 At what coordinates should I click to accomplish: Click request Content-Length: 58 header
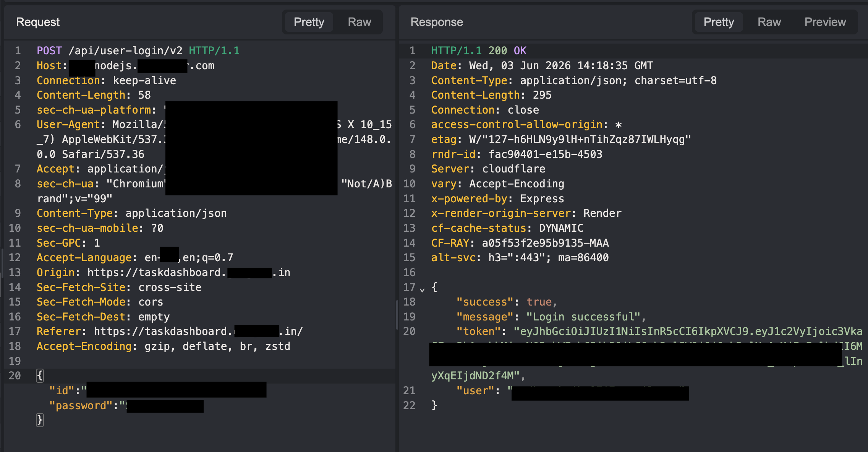coord(94,95)
